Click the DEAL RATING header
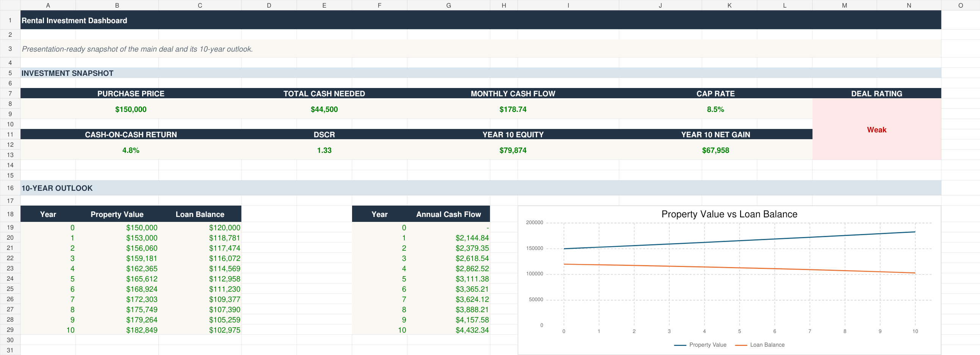The height and width of the screenshot is (355, 980). pyautogui.click(x=877, y=94)
